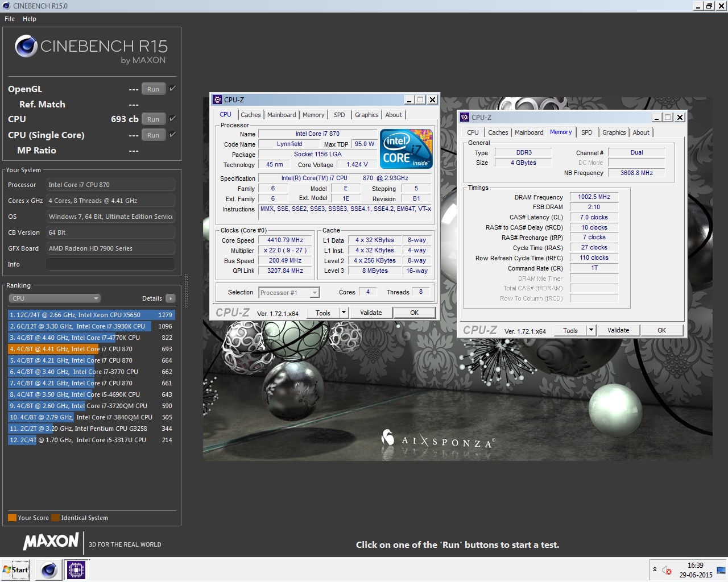Click Tools button in CPU-Z Memory window
Screen dimensions: 728x582
[x=570, y=330]
